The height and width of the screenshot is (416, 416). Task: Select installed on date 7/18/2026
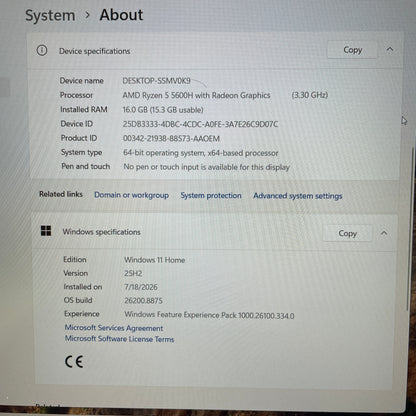tap(141, 287)
